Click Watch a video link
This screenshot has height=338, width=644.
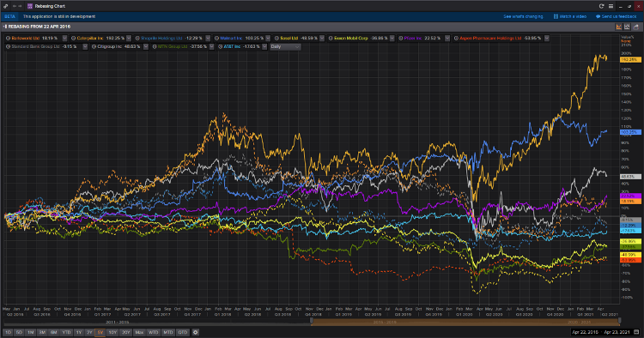(x=573, y=16)
